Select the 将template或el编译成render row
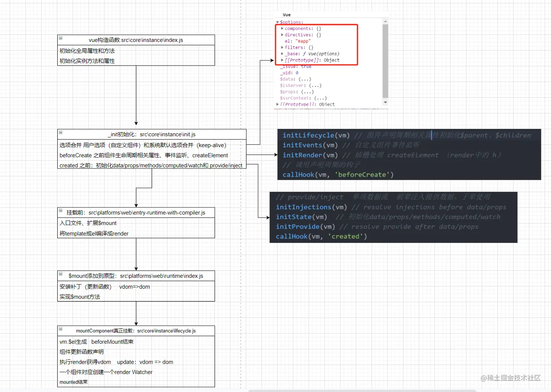 pyautogui.click(x=136, y=233)
